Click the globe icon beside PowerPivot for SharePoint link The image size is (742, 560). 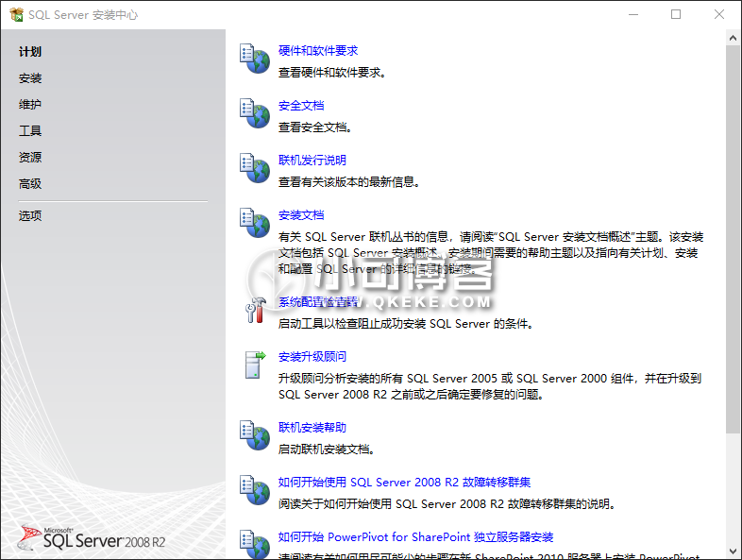click(x=255, y=544)
